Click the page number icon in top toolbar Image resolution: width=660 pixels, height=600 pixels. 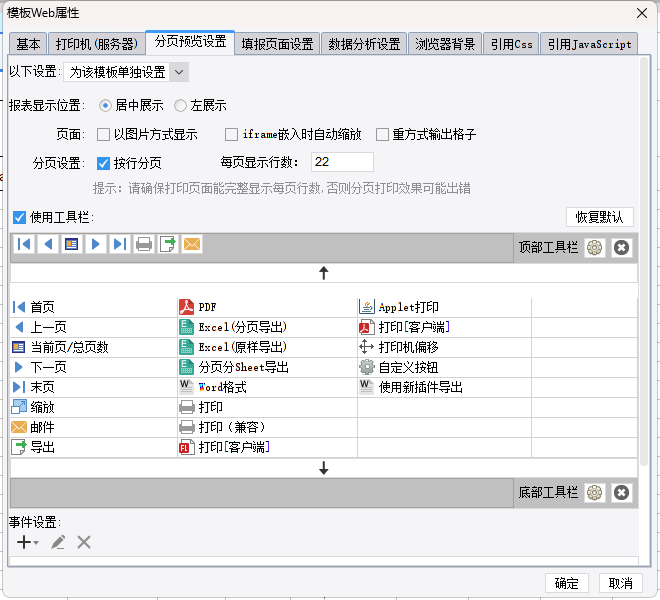point(72,244)
